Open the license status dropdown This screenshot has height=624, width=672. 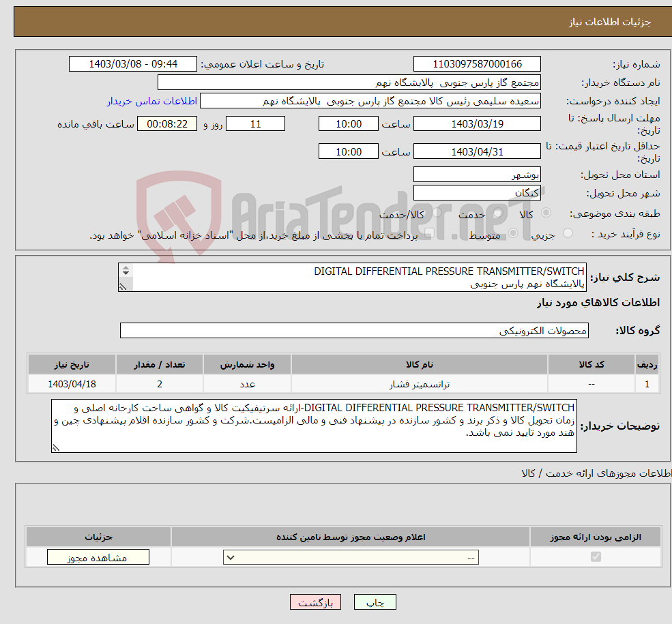point(351,557)
